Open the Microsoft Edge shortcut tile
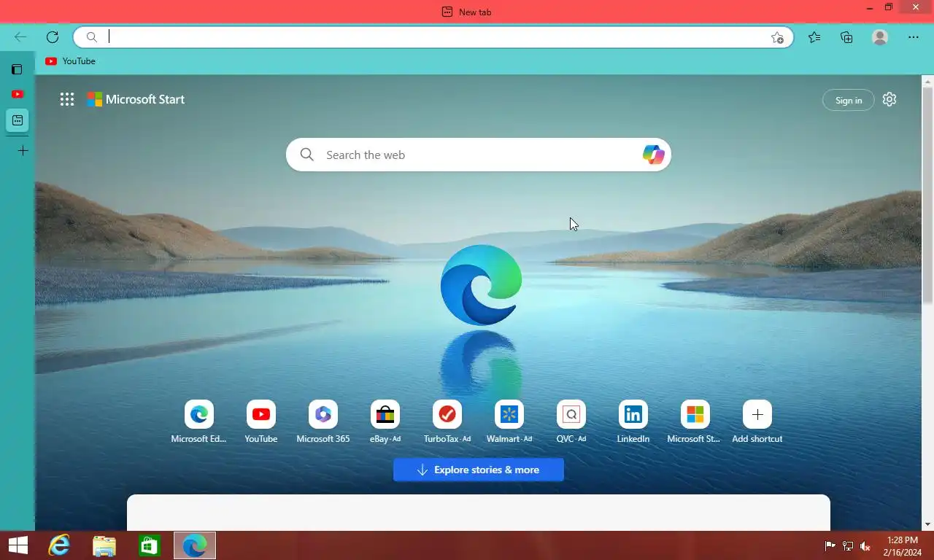The image size is (934, 560). coord(199,422)
